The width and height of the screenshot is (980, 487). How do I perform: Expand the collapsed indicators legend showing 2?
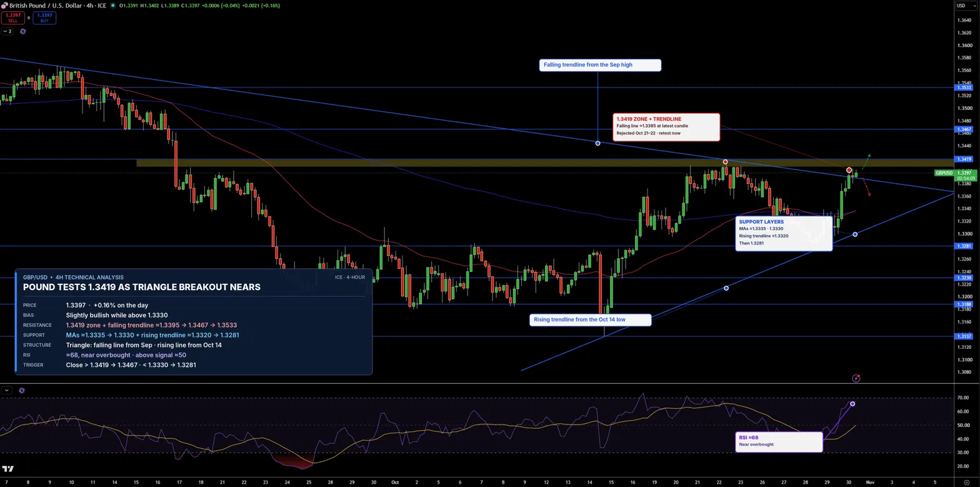[7, 31]
